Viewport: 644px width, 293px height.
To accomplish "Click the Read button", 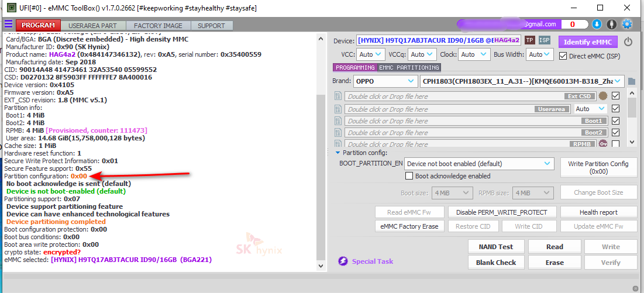I will (x=555, y=247).
